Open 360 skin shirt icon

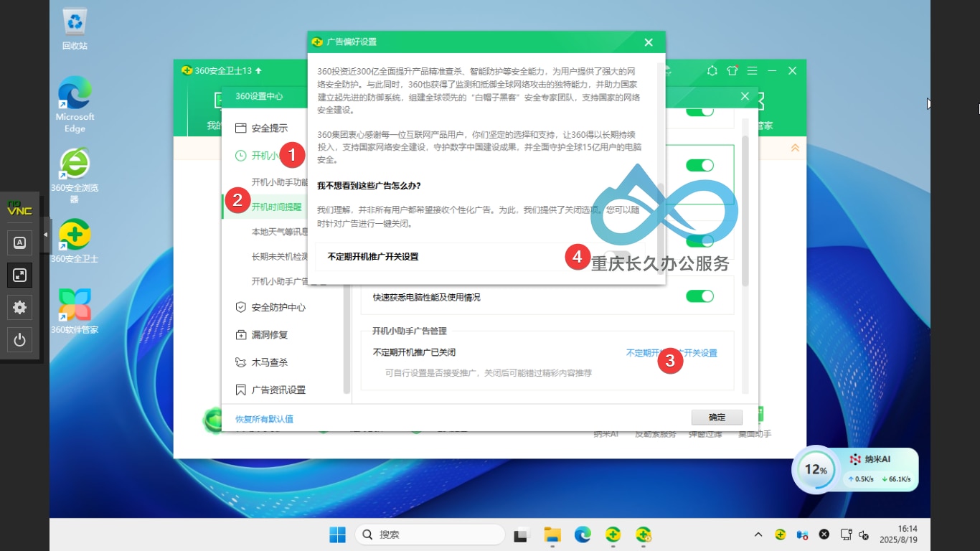click(x=732, y=71)
